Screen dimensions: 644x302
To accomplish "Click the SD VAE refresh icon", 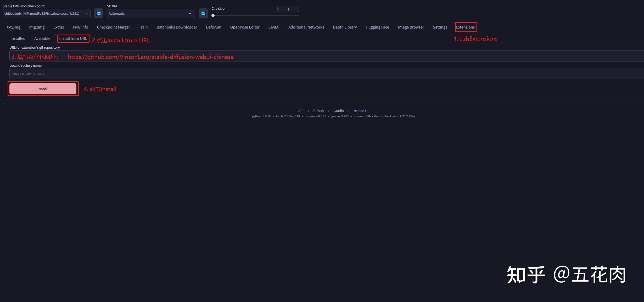I will coord(203,13).
